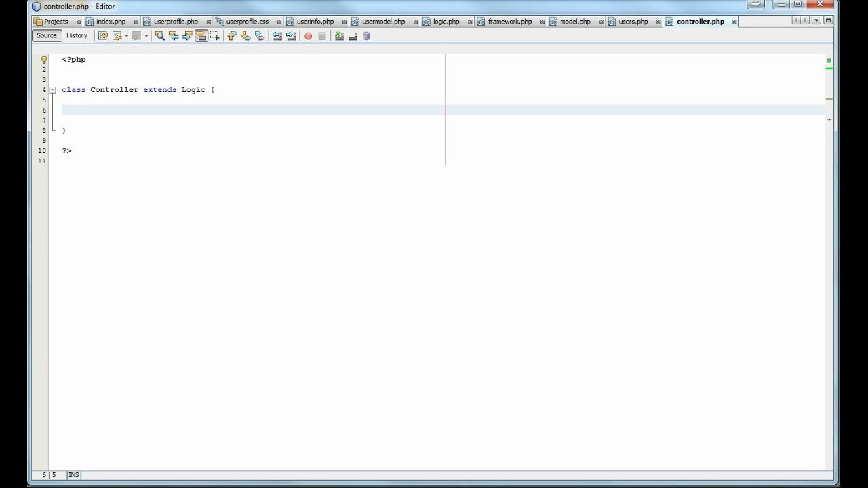This screenshot has width=868, height=488.
Task: Open the Forward history dropdown arrow
Action: point(146,35)
